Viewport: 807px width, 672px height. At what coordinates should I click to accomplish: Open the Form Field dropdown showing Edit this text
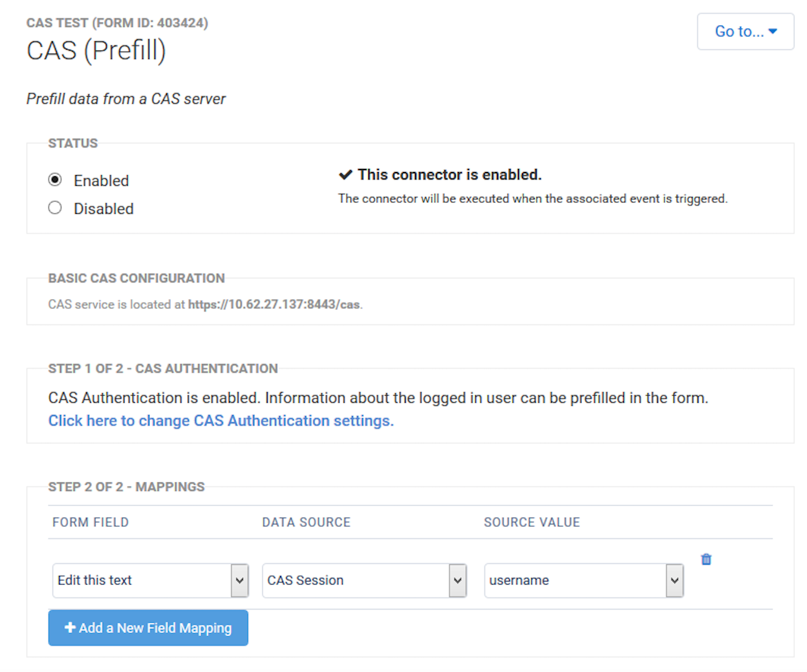[x=150, y=580]
